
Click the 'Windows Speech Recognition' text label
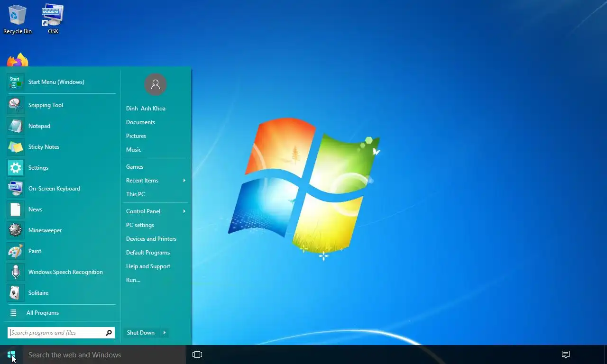[65, 272]
